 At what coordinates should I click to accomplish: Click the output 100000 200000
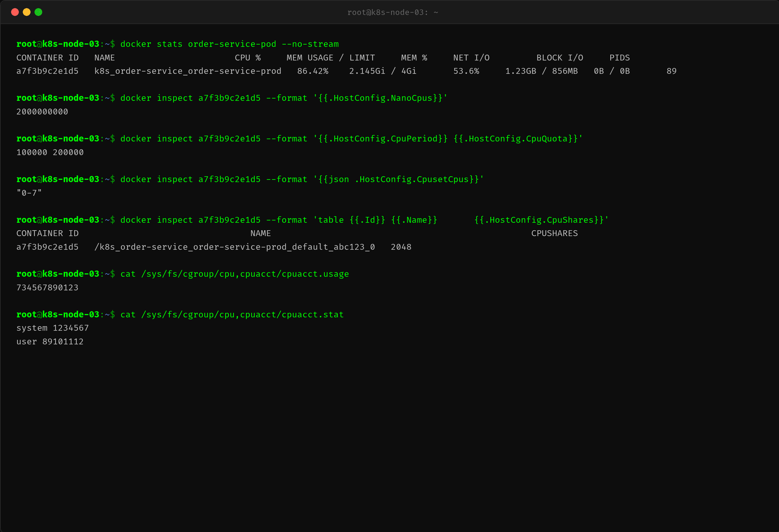click(x=50, y=152)
